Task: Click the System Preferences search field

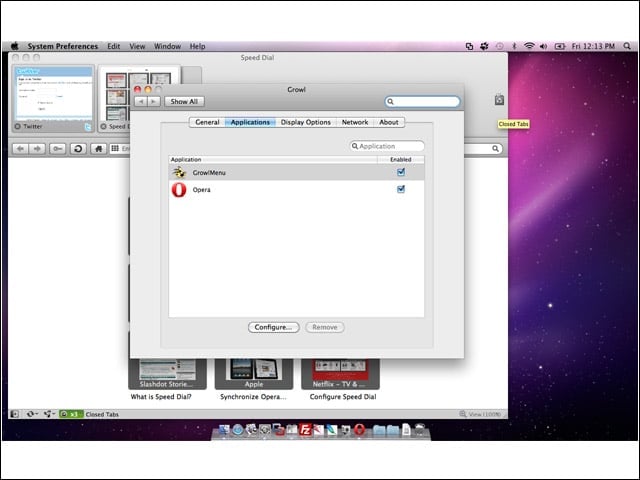Action: (422, 101)
